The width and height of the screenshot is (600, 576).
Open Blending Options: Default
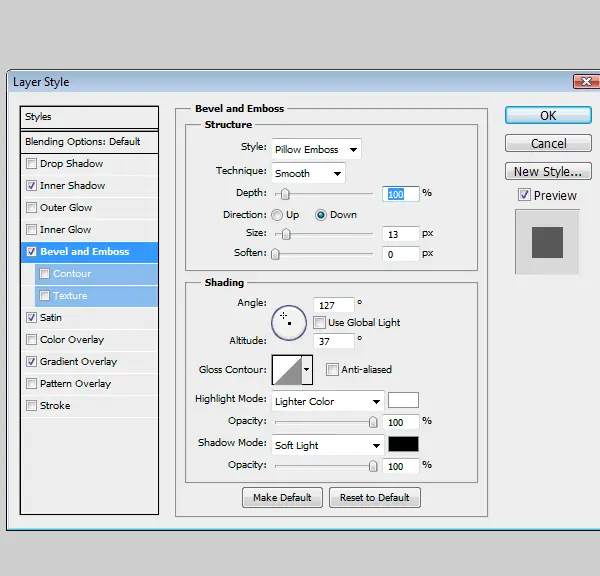[89, 142]
